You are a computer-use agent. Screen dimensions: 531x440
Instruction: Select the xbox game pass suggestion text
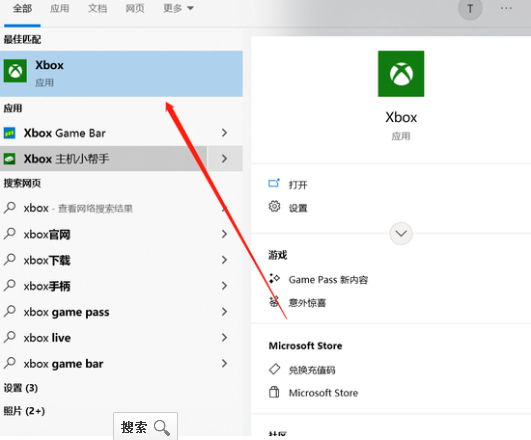tap(66, 312)
